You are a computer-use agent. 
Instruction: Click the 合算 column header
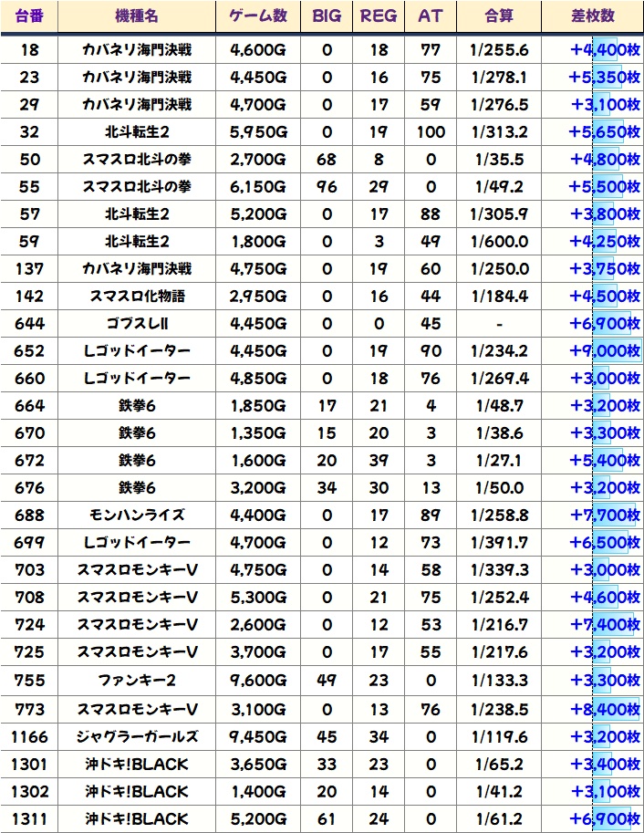point(501,16)
